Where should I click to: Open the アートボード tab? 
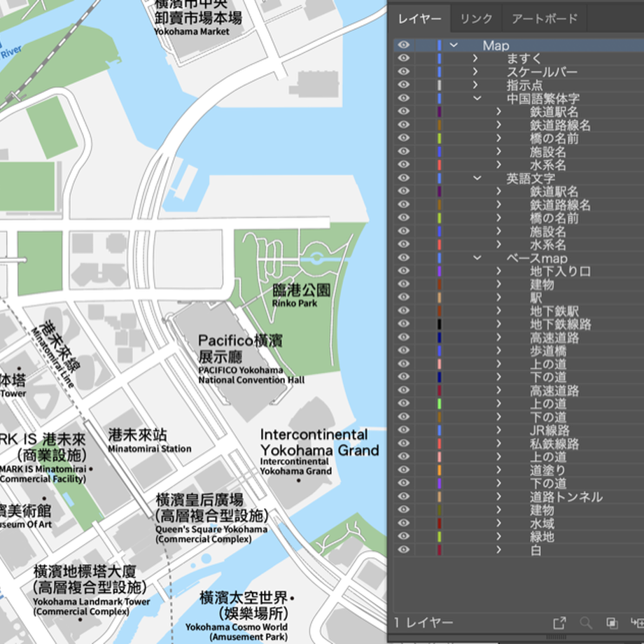545,19
